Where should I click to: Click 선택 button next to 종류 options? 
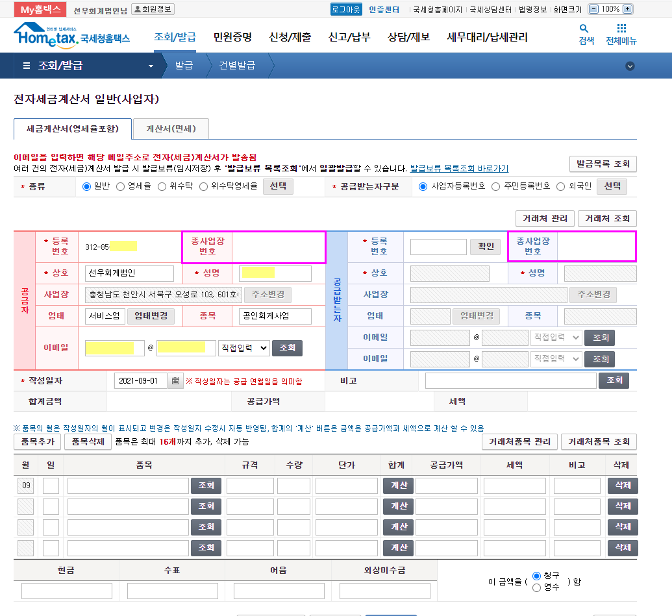click(x=278, y=186)
